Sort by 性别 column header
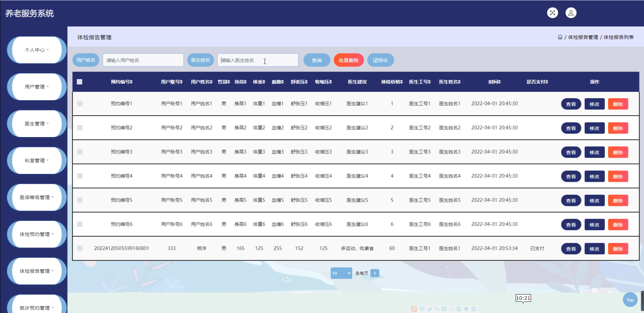This screenshot has height=313, width=644. pyautogui.click(x=224, y=82)
